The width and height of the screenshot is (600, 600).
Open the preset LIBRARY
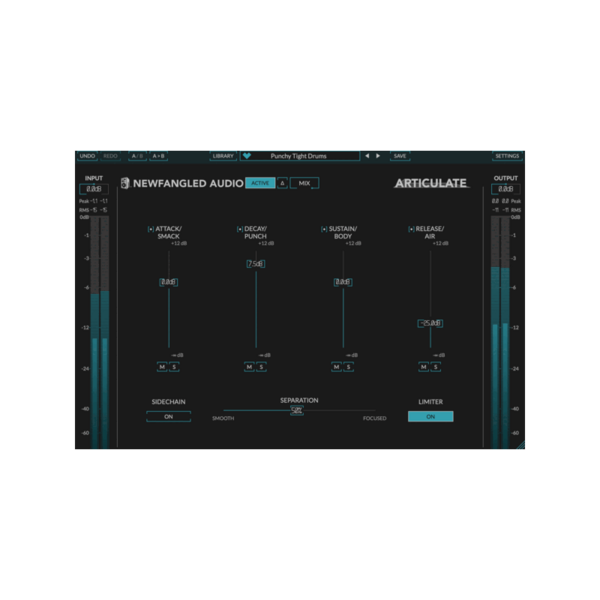[x=223, y=156]
